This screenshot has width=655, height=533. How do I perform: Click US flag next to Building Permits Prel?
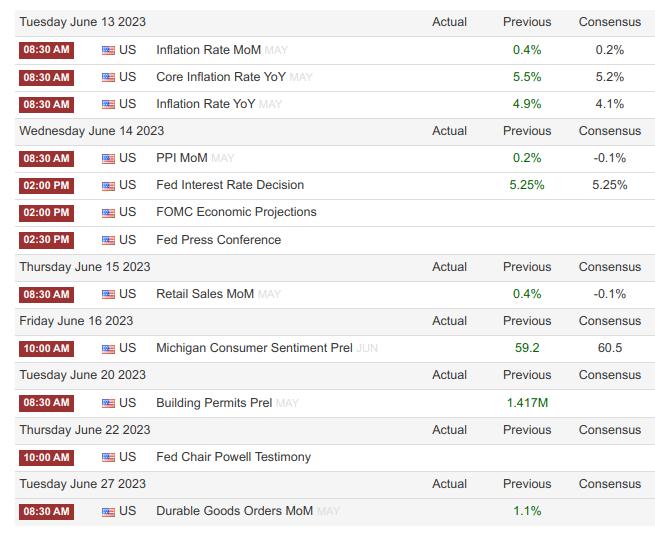[x=108, y=403]
